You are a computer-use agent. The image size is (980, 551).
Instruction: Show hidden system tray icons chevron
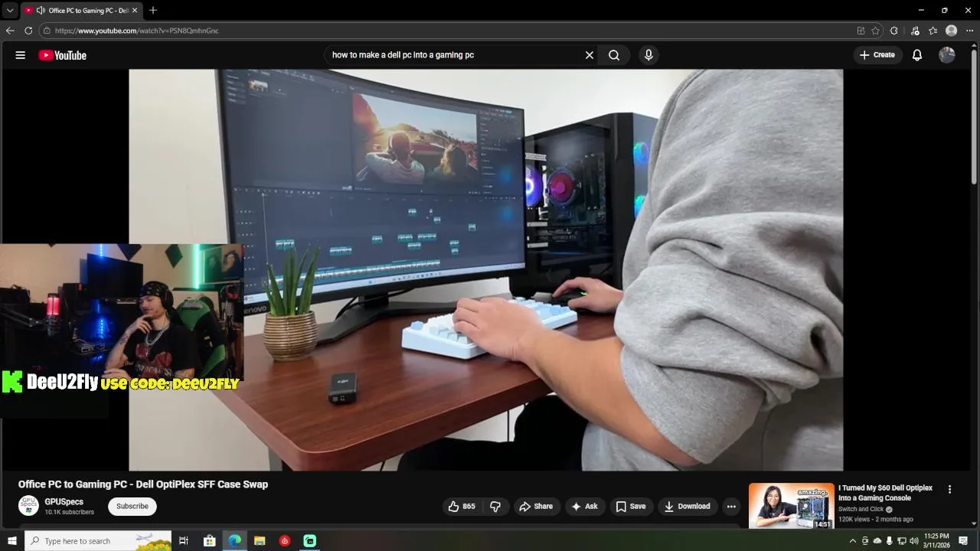coord(853,541)
